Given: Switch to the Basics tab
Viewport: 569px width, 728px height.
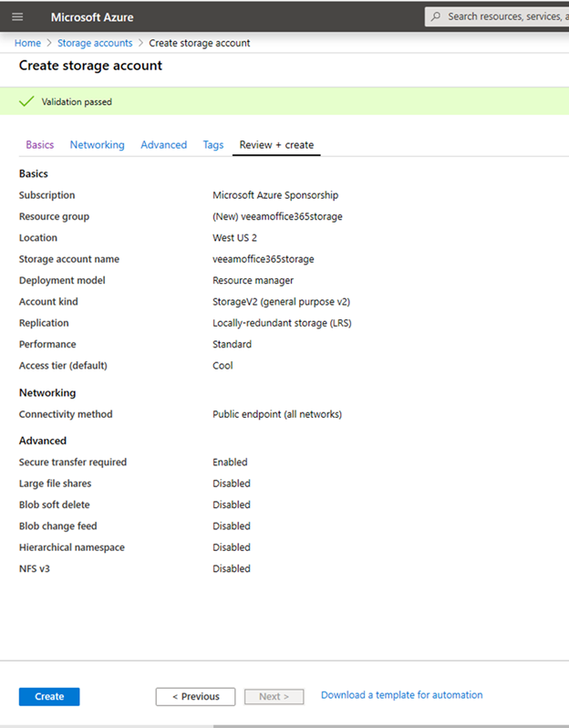Looking at the screenshot, I should [40, 145].
